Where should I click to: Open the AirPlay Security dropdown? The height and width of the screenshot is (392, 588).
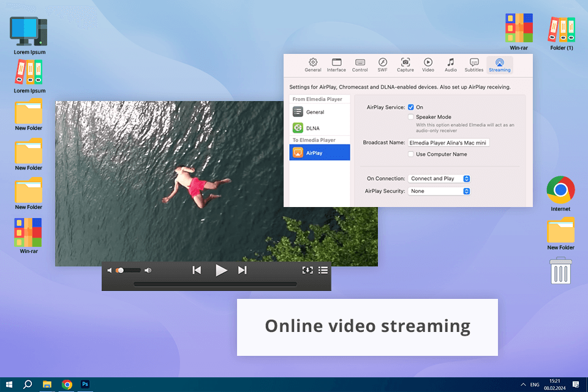coord(439,191)
